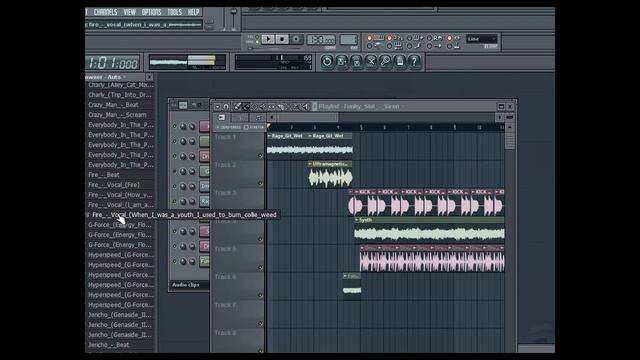Select Fire_-_Beat in browser
The height and width of the screenshot is (360, 640).
104,175
